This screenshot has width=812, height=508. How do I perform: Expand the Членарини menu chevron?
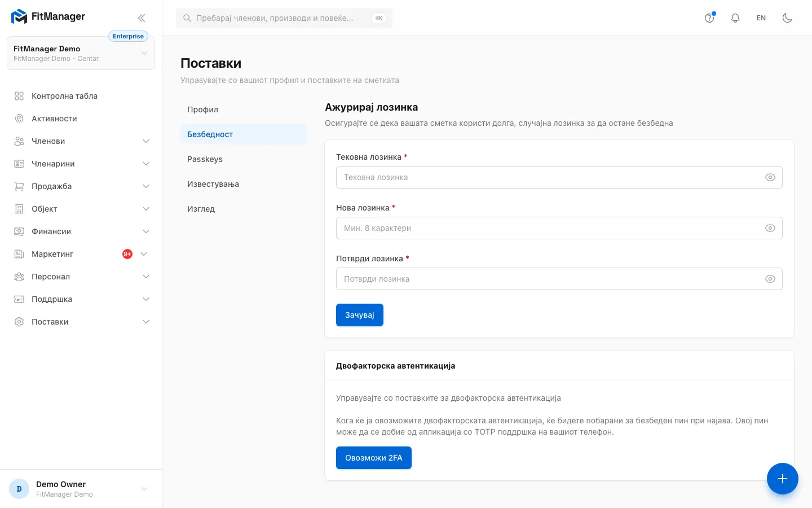(146, 164)
